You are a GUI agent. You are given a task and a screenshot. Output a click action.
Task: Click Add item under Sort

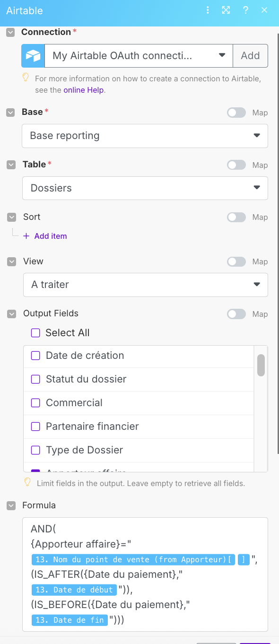[x=51, y=236]
